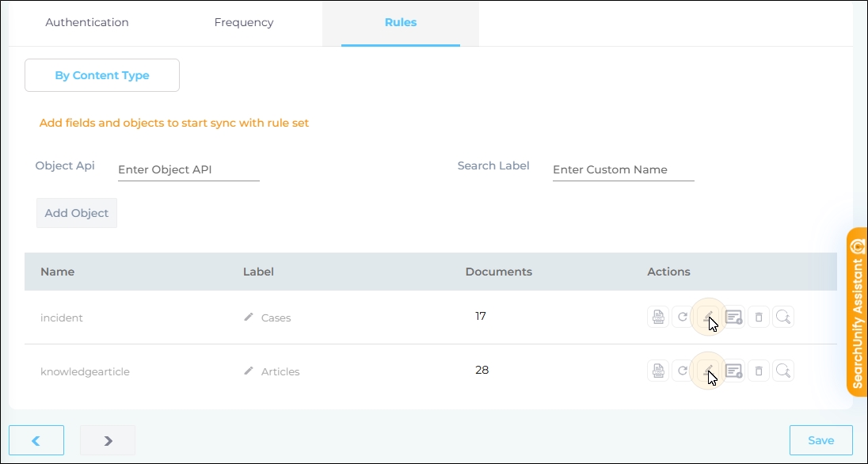Click the By Content Type button
This screenshot has width=868, height=464.
pyautogui.click(x=102, y=75)
